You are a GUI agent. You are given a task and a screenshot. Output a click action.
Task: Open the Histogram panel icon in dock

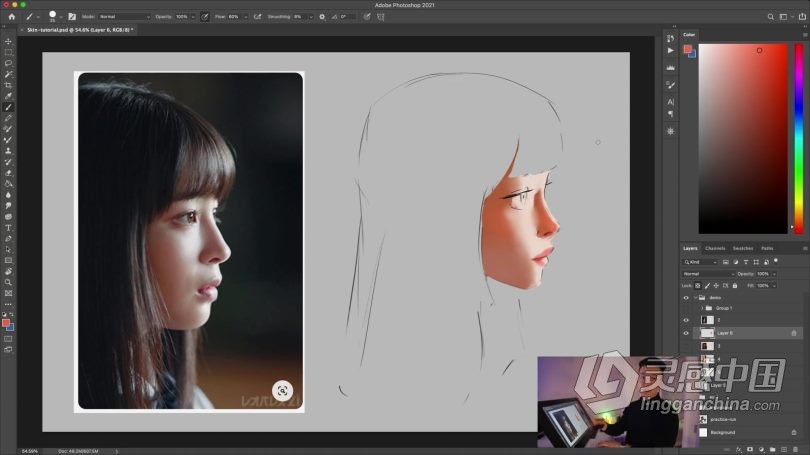coord(671,68)
